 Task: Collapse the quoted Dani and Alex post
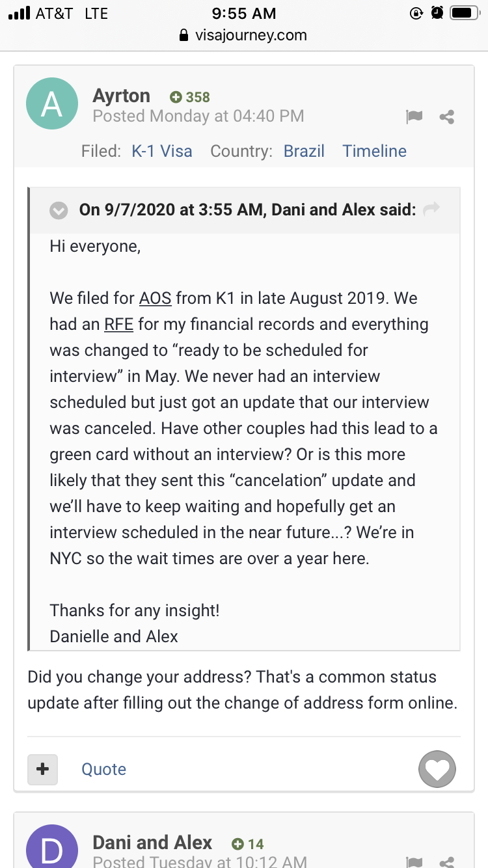(59, 210)
